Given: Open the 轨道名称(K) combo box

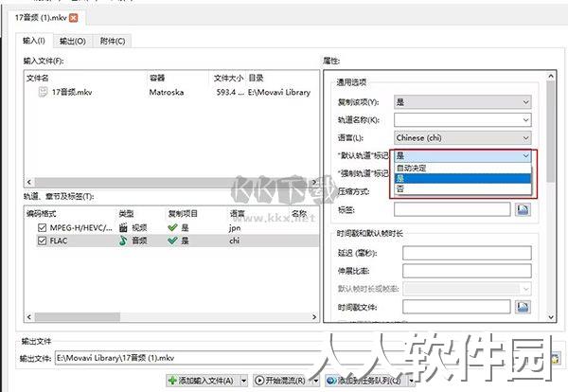Looking at the screenshot, I should 463,120.
